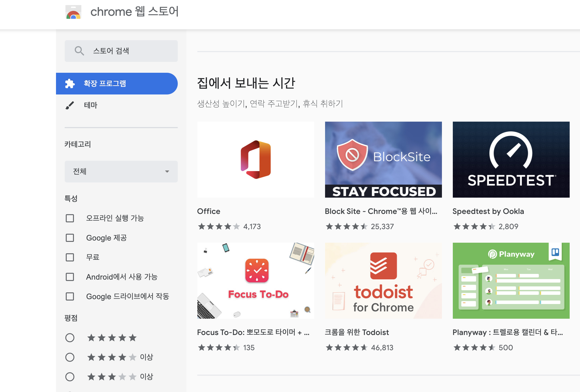Open the BlockSite Stay Focused tile
The width and height of the screenshot is (580, 392).
[x=383, y=160]
